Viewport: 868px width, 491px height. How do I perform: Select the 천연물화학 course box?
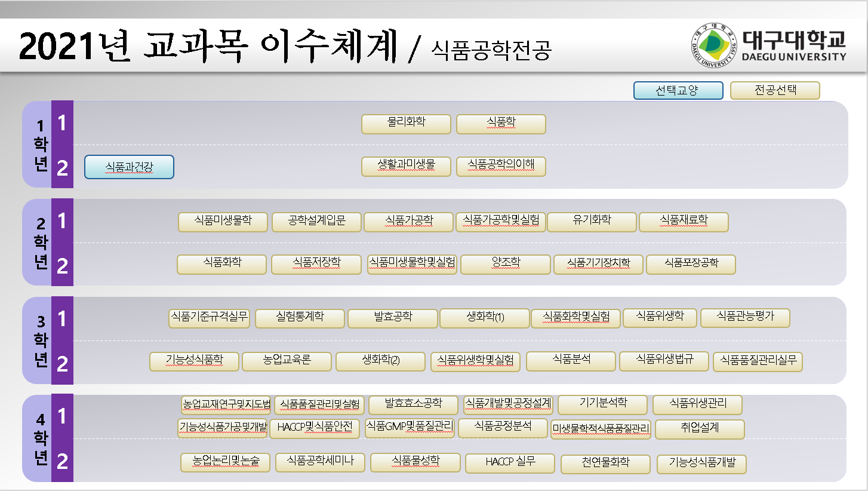605,463
